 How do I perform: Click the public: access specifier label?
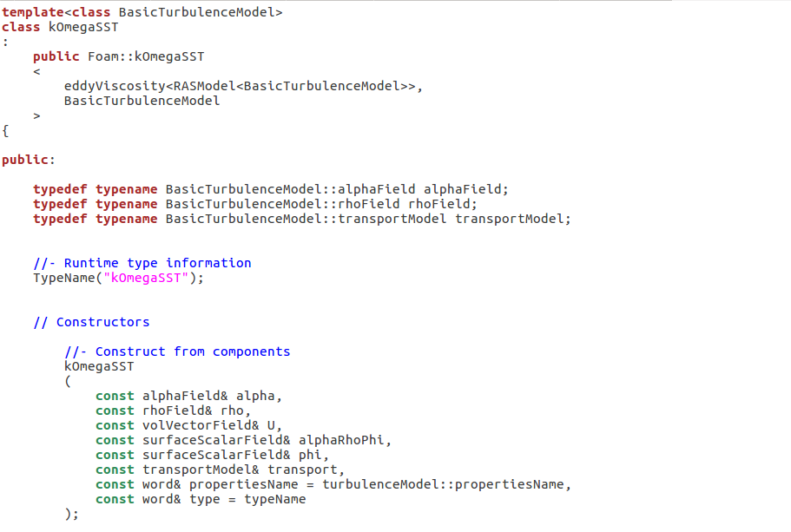28,160
